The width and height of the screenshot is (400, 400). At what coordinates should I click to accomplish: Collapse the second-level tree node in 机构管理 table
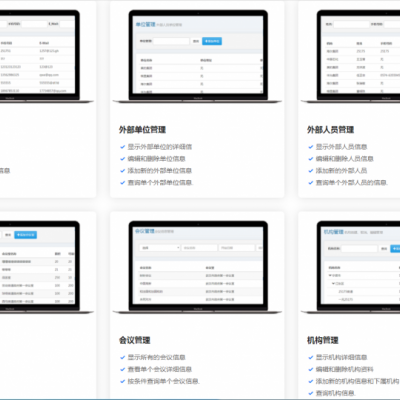(x=333, y=283)
